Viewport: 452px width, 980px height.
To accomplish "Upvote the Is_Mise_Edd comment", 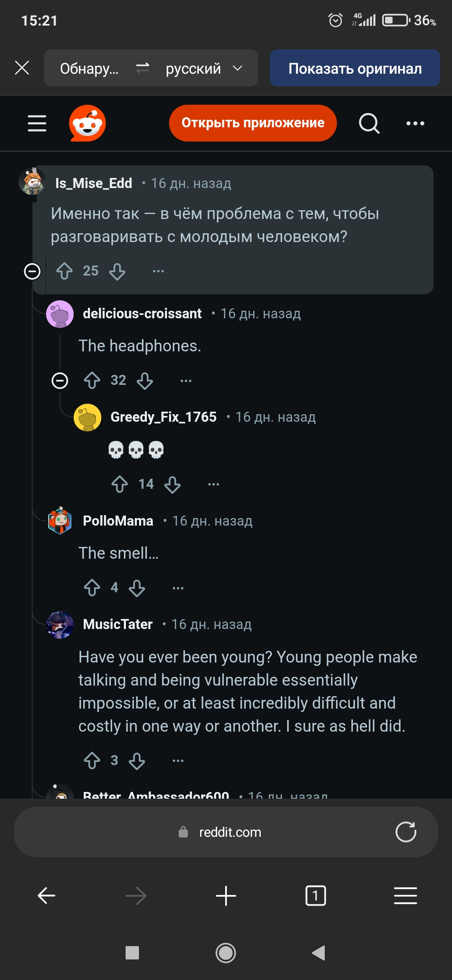I will point(64,271).
